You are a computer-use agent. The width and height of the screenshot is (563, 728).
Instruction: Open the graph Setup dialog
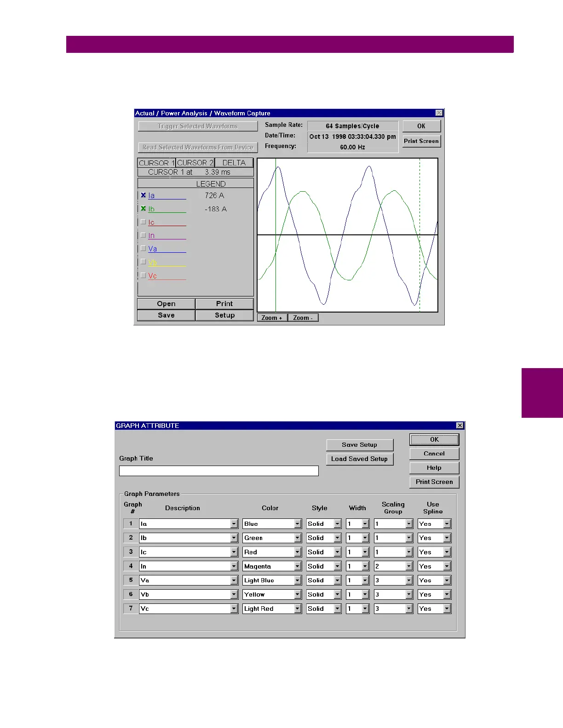(x=224, y=315)
